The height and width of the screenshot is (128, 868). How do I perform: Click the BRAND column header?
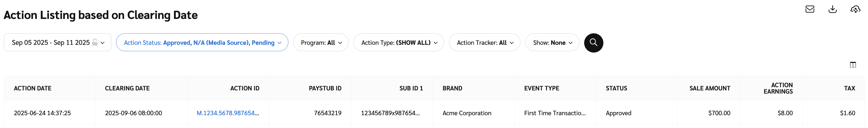coord(452,88)
